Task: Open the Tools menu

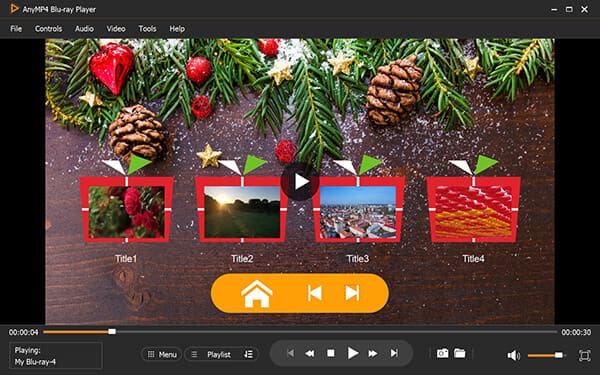Action: pyautogui.click(x=147, y=29)
